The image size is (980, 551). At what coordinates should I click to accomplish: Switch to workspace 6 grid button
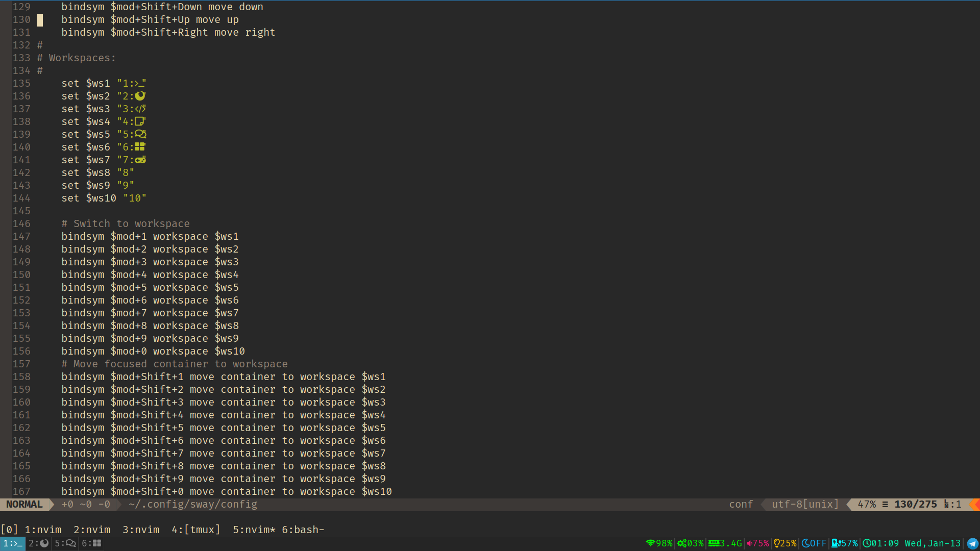pyautogui.click(x=91, y=543)
